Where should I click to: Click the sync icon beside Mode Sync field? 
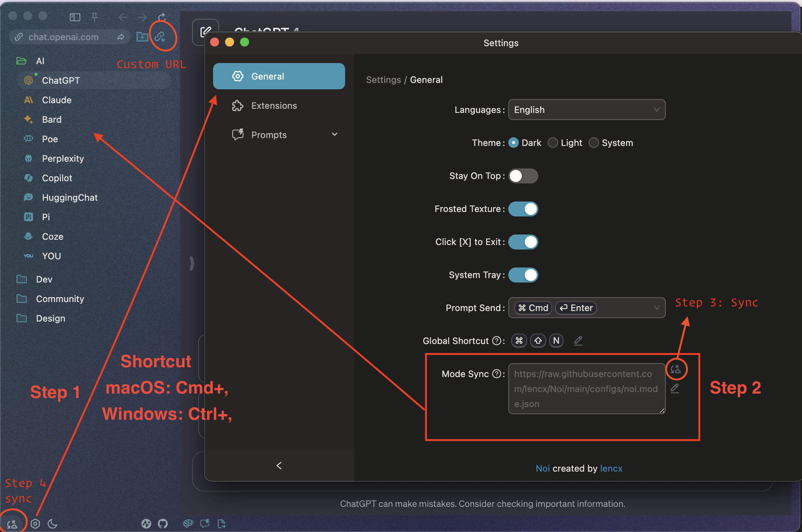coord(676,369)
